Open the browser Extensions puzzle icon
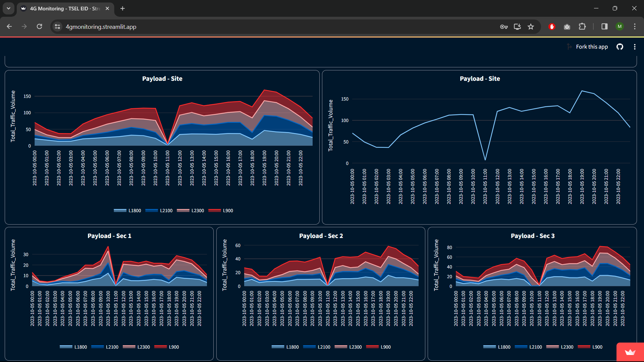The height and width of the screenshot is (362, 644). point(582,27)
